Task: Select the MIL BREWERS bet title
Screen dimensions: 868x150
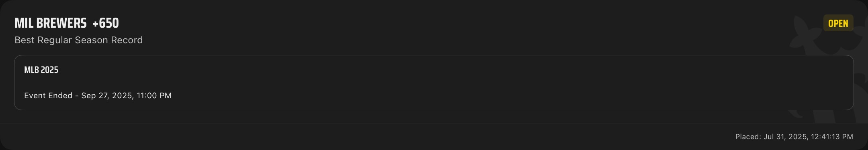Action: click(x=51, y=23)
